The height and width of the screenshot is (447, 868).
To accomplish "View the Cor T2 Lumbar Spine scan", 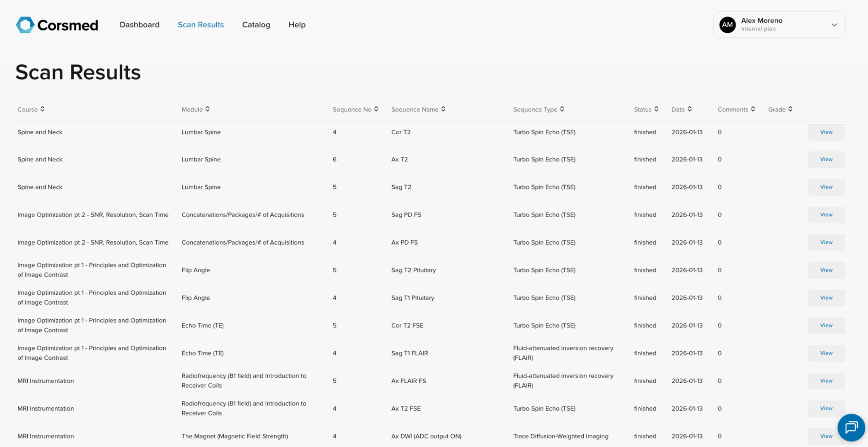I will pos(826,132).
